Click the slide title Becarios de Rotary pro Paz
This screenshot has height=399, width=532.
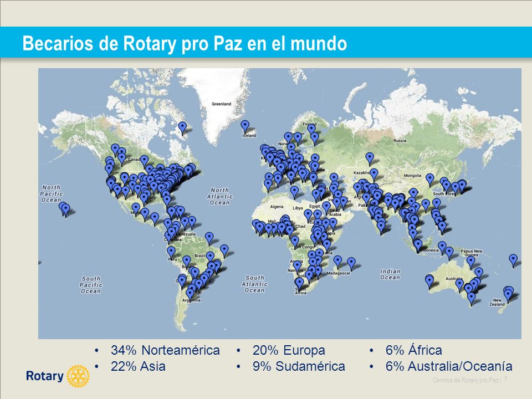click(x=185, y=43)
